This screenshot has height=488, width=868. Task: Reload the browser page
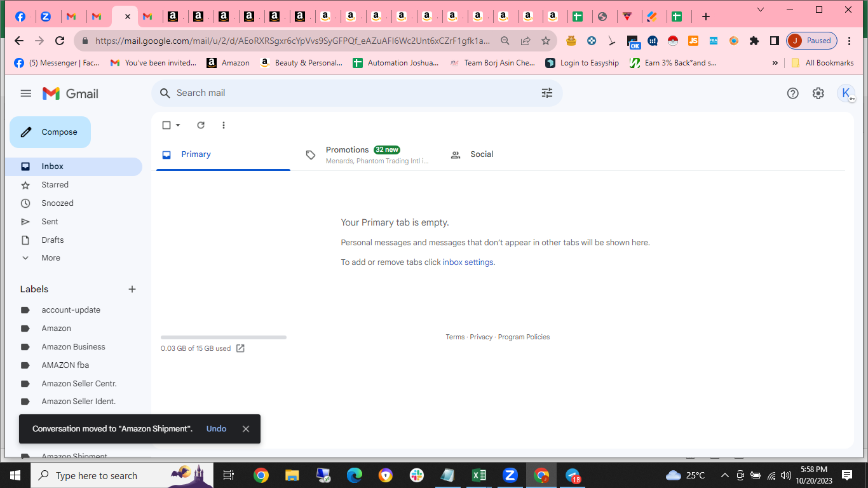point(60,41)
